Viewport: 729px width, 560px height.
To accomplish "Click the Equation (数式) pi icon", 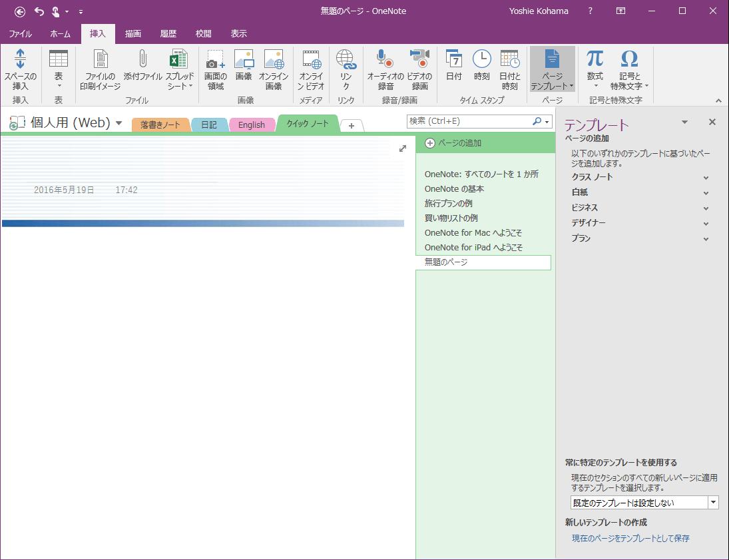I will coord(595,59).
